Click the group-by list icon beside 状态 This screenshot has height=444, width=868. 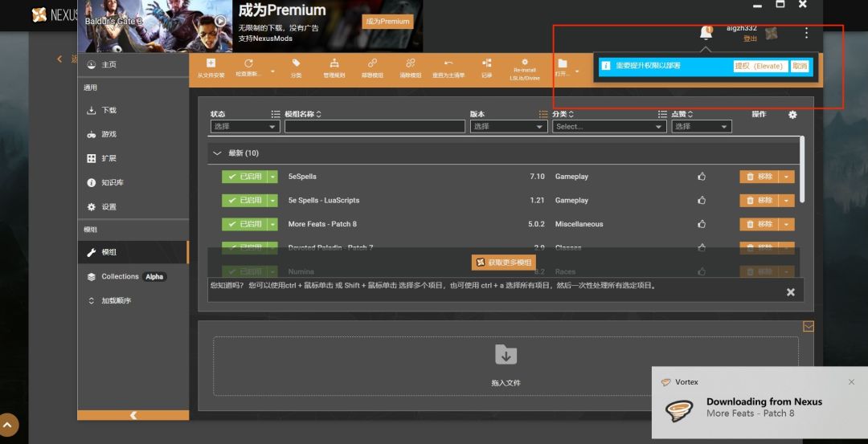[x=275, y=114]
